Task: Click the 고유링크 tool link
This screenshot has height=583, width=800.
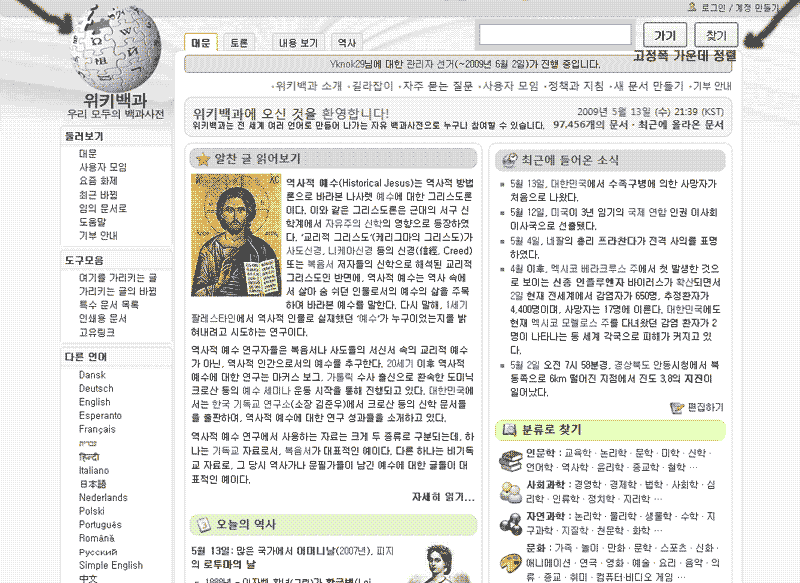Action: click(x=97, y=332)
